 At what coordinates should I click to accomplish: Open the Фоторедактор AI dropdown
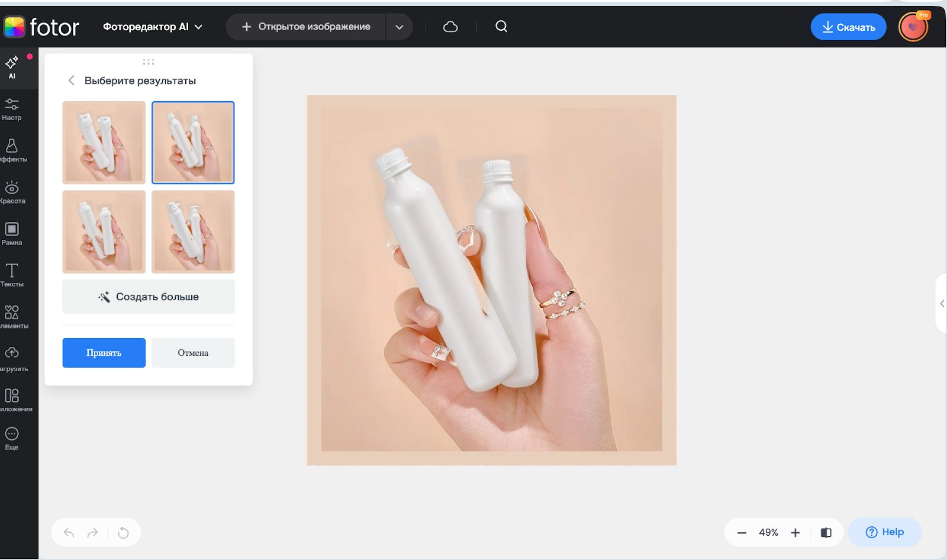point(153,27)
